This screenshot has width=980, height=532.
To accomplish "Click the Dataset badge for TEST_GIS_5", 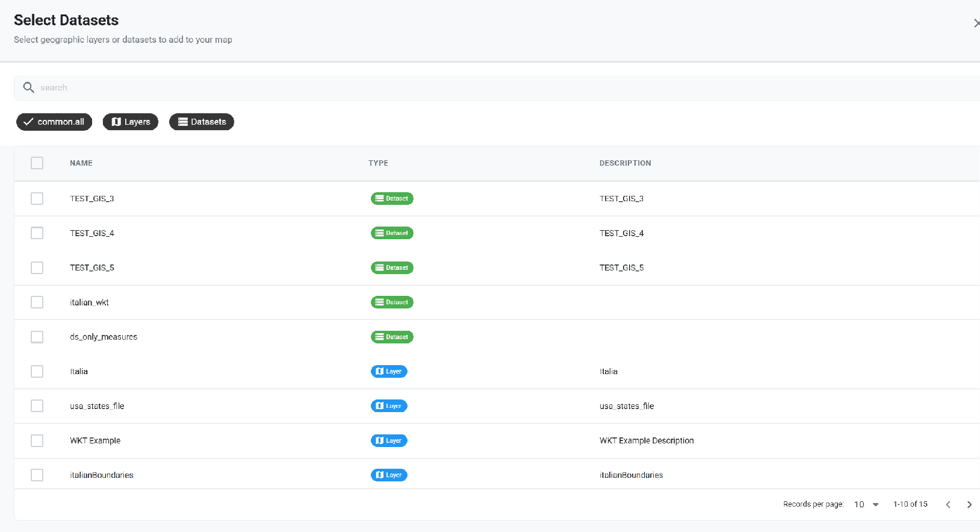I will click(x=392, y=268).
